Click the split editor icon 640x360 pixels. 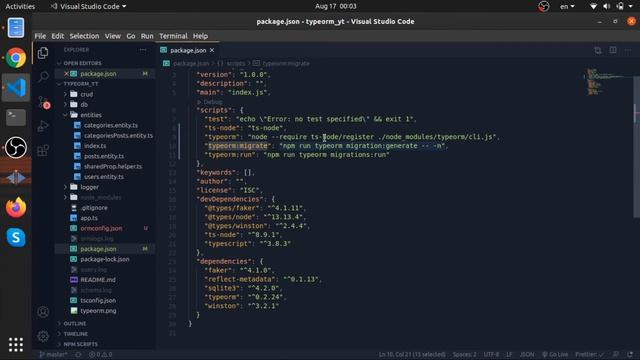613,50
